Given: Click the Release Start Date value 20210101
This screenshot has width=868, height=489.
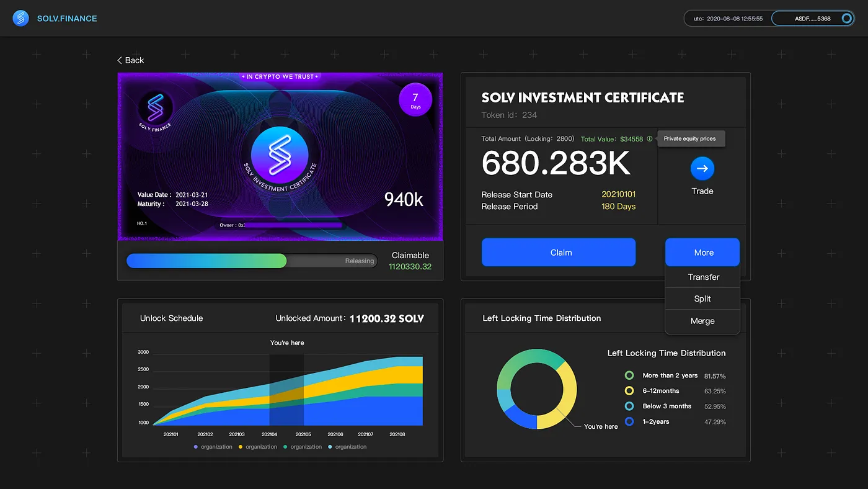Looking at the screenshot, I should coord(618,194).
